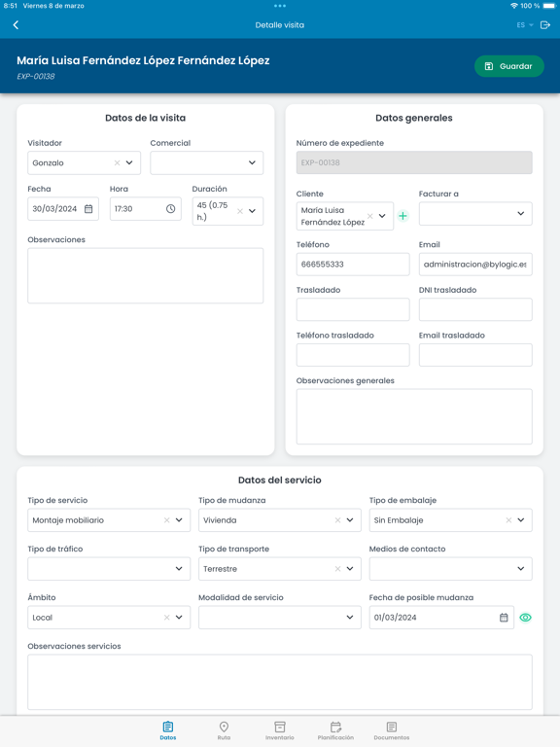Click the Trasladado input field
The image size is (560, 747).
click(x=353, y=309)
